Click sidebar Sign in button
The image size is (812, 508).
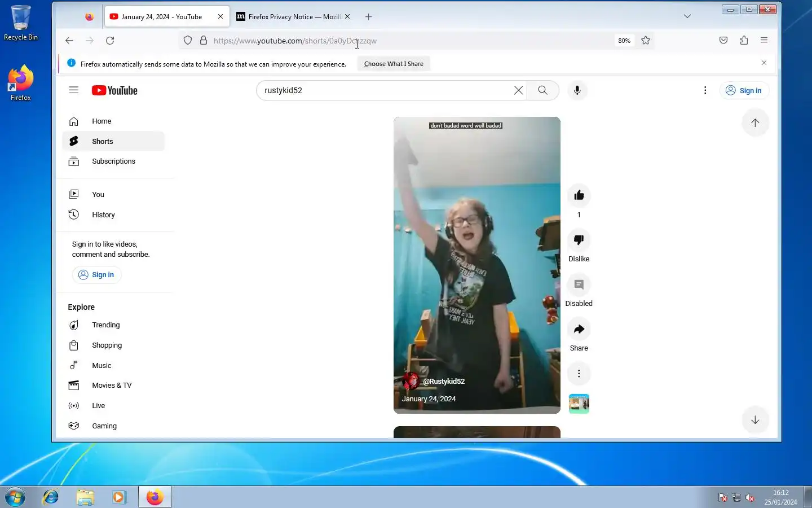96,275
